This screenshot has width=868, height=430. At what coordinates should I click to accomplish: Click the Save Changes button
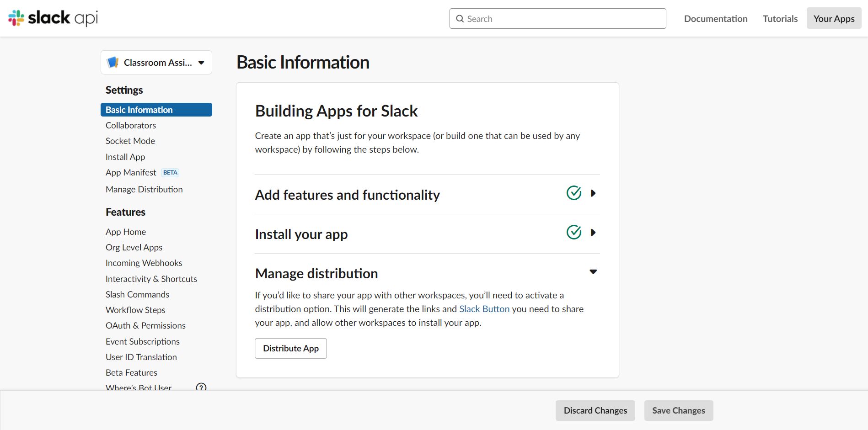coord(679,410)
